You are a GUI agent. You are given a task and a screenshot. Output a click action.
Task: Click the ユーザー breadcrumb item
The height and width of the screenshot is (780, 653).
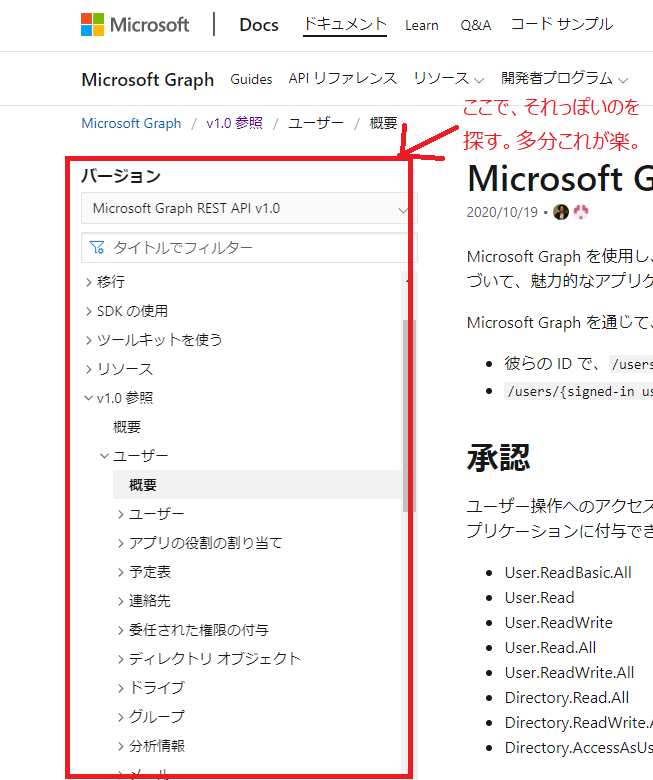click(x=316, y=123)
